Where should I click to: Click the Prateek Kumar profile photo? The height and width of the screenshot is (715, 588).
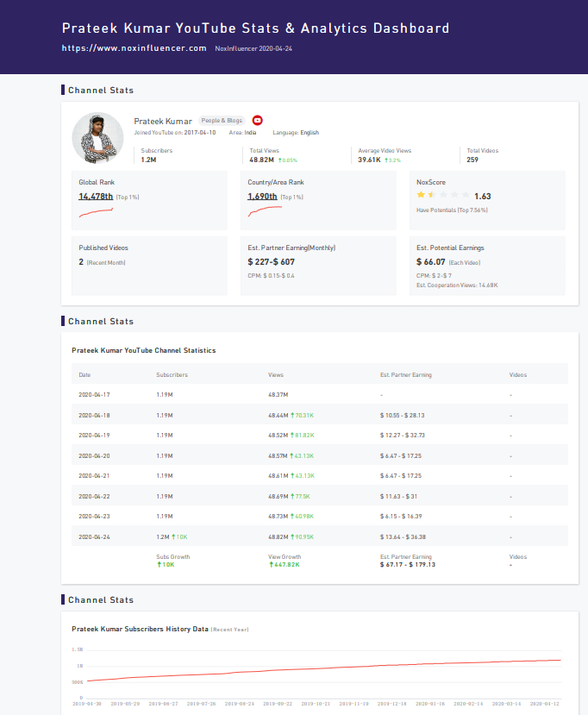(97, 138)
